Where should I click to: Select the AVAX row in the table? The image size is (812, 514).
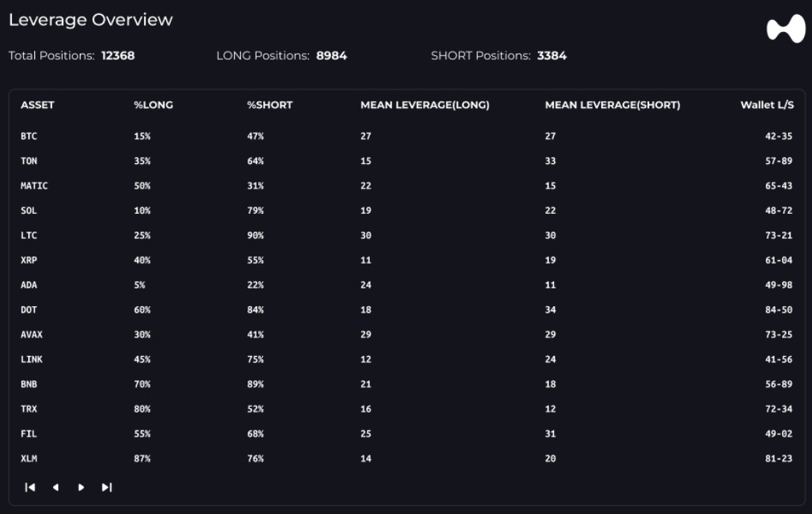pyautogui.click(x=31, y=334)
